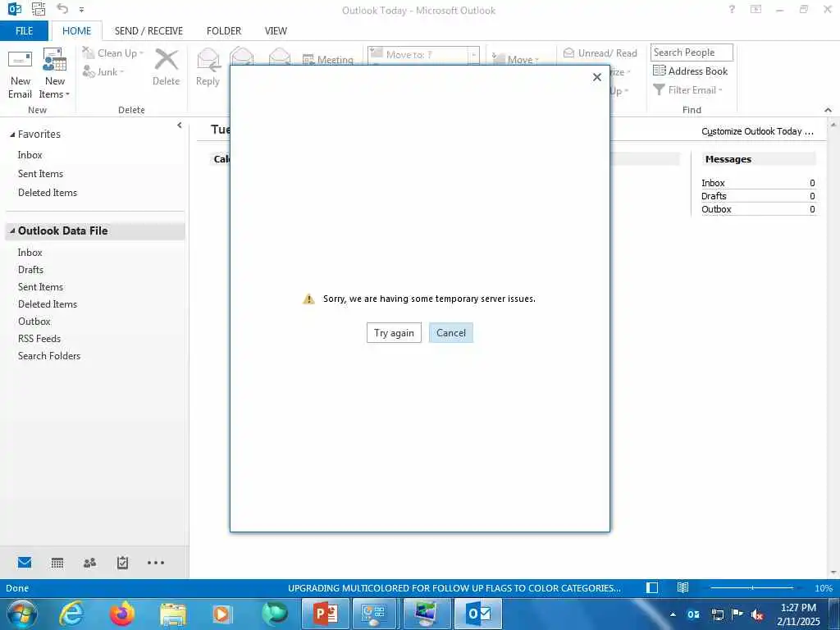Open the Junk dropdown menu
Image resolution: width=840 pixels, height=630 pixels.
click(x=103, y=72)
